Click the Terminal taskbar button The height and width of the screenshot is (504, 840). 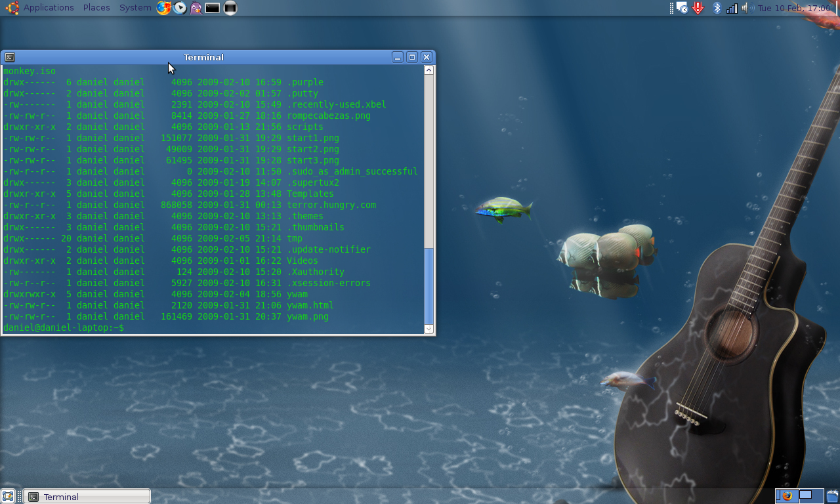[x=87, y=497]
